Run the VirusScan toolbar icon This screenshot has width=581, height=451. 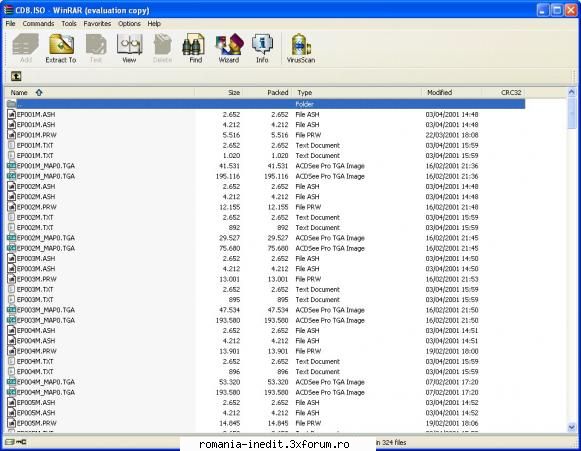[301, 44]
